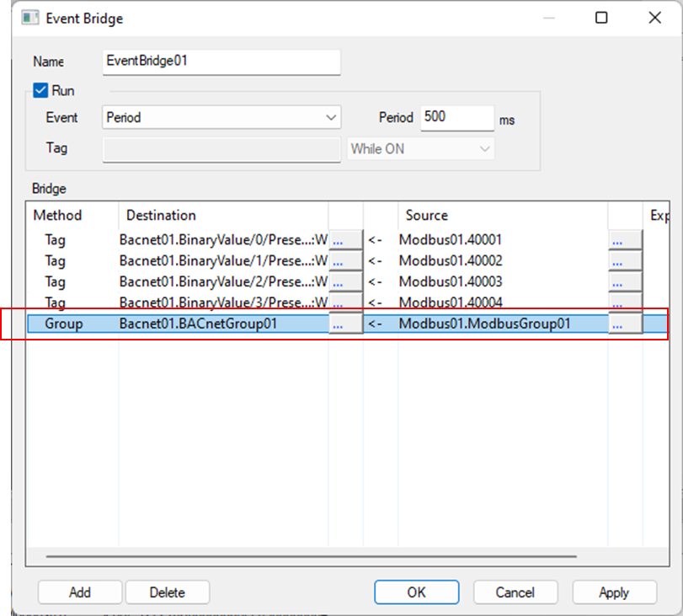
Task: Confirm with the OK button
Action: [416, 592]
